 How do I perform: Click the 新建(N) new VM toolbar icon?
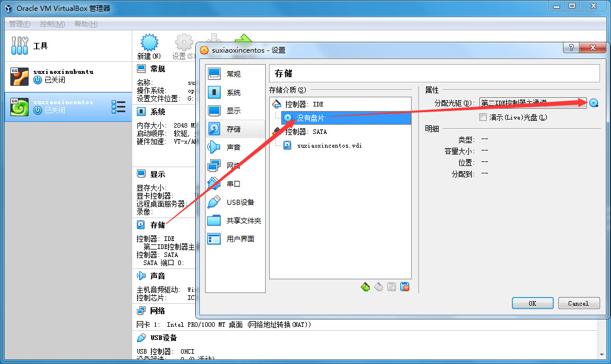149,47
